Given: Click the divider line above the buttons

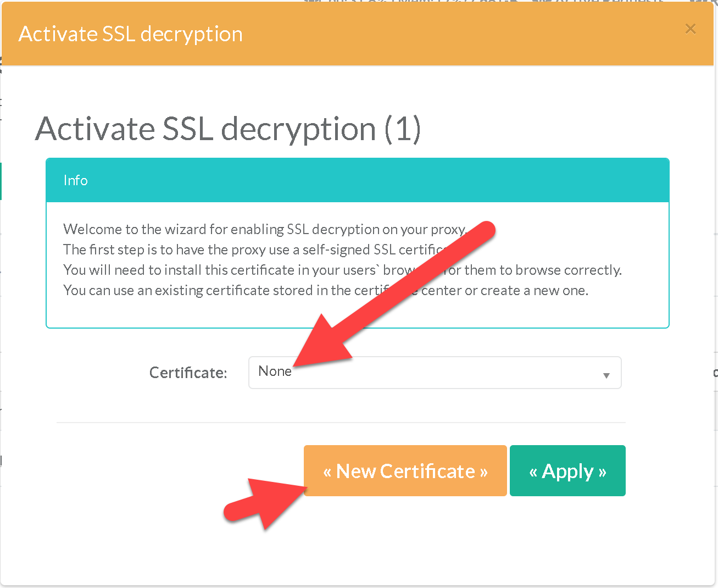Looking at the screenshot, I should pos(341,423).
